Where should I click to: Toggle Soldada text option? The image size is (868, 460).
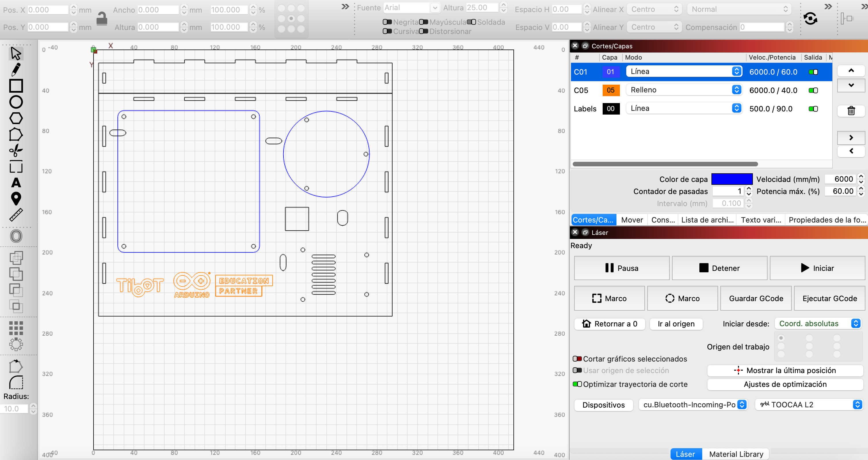pos(471,22)
